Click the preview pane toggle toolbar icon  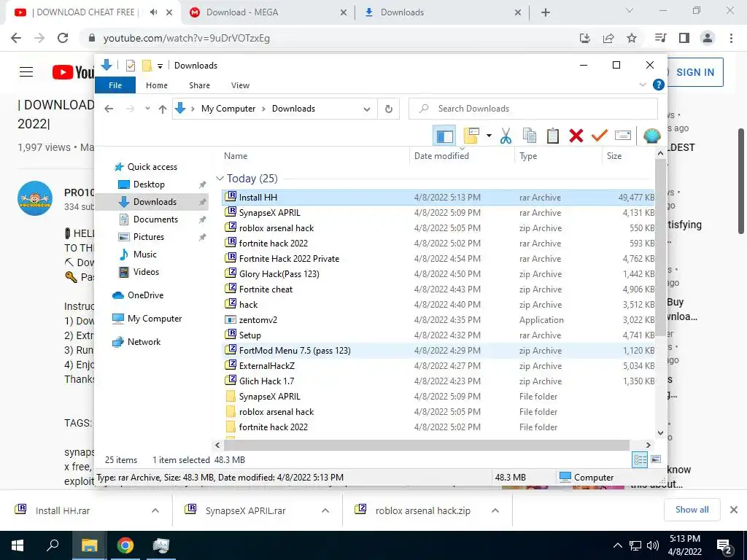coord(444,136)
